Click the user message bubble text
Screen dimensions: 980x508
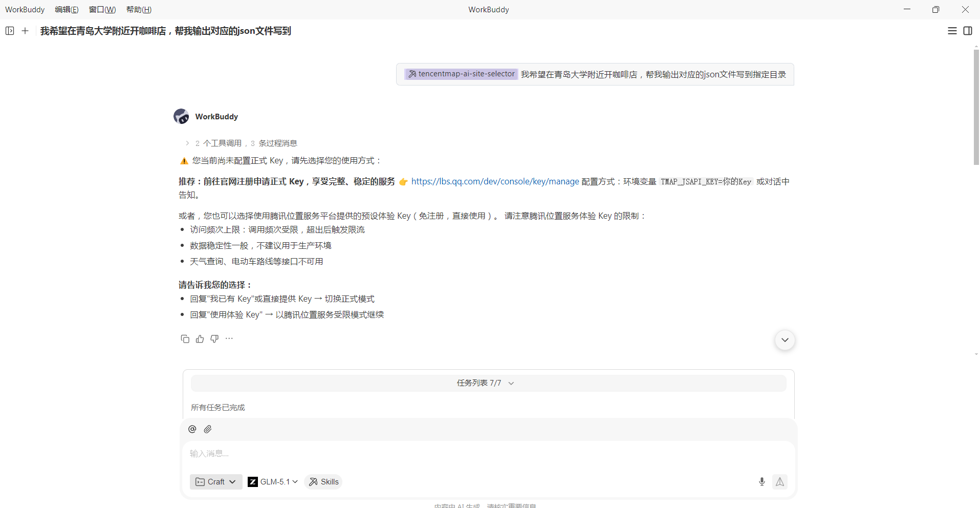654,74
